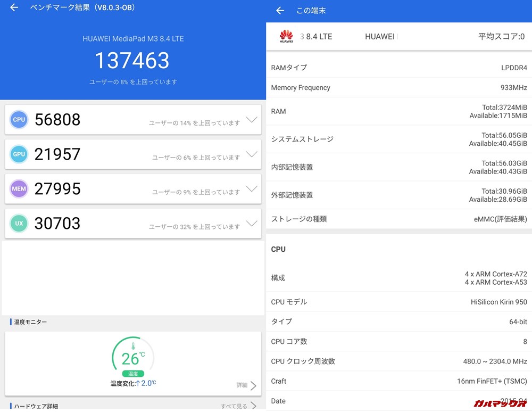Select the CPU score badge icon

(19, 119)
